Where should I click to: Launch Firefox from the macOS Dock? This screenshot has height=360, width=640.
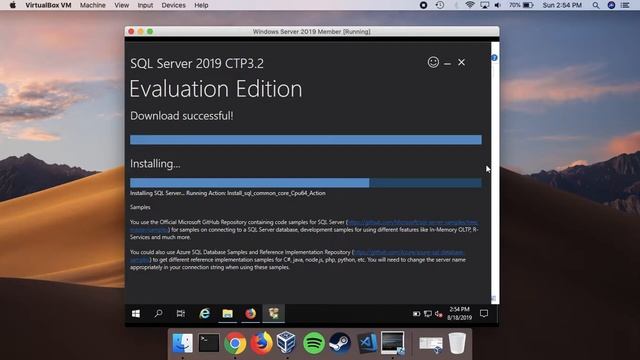[261, 343]
